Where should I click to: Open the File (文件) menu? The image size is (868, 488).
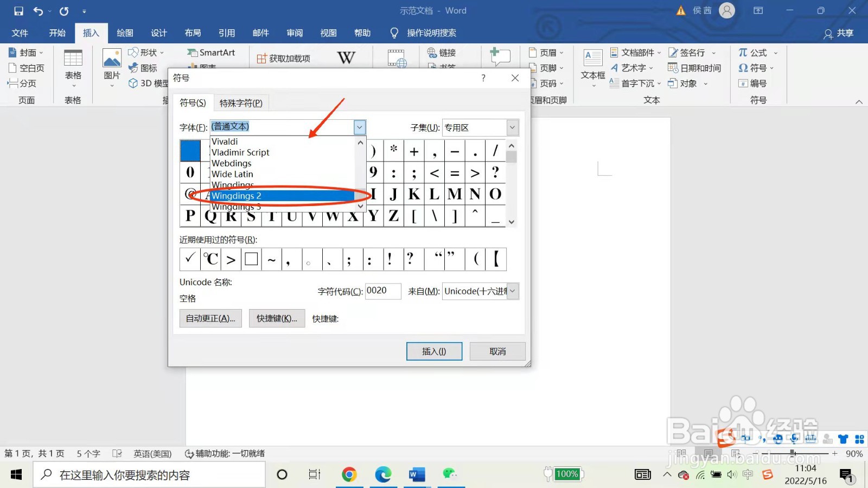pyautogui.click(x=20, y=33)
